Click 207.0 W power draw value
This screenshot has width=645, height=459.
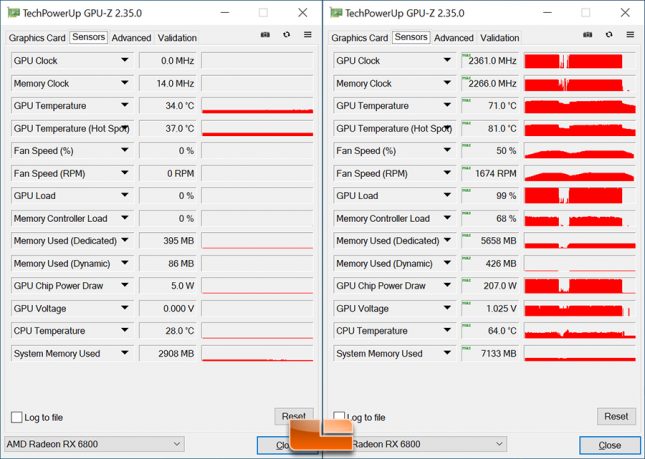[x=490, y=286]
